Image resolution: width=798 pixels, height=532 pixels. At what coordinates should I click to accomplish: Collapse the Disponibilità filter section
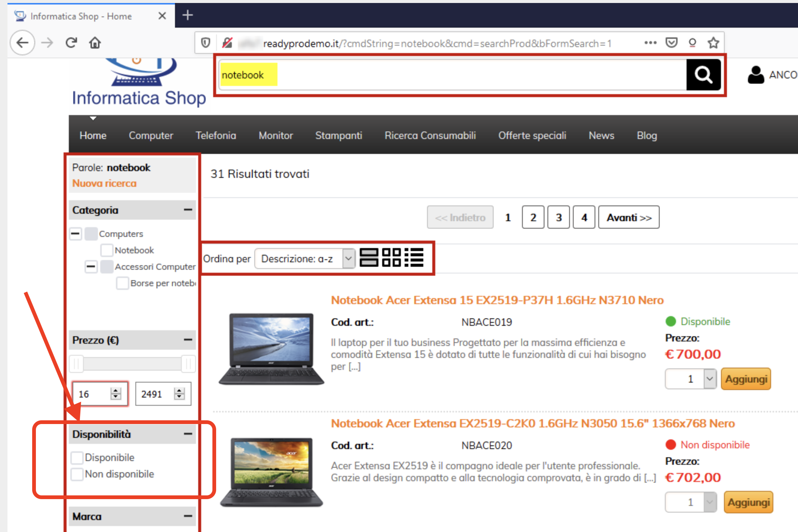coord(188,434)
